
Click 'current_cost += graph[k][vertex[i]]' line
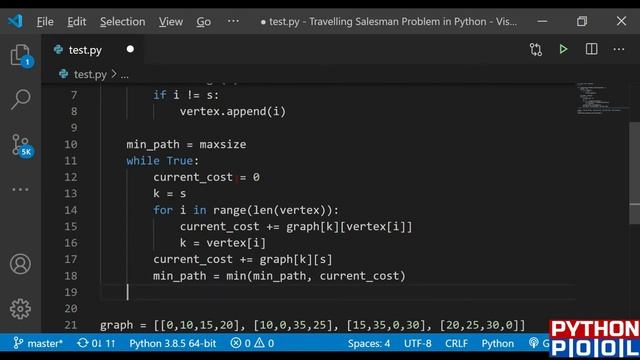[296, 227]
